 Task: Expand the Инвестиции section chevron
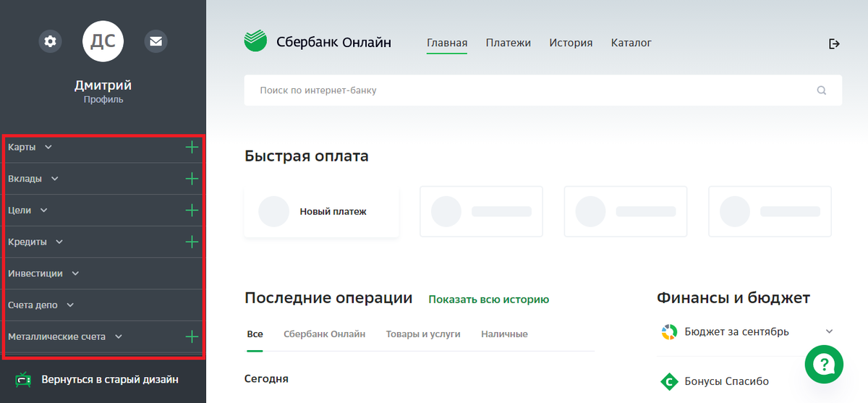click(x=75, y=273)
